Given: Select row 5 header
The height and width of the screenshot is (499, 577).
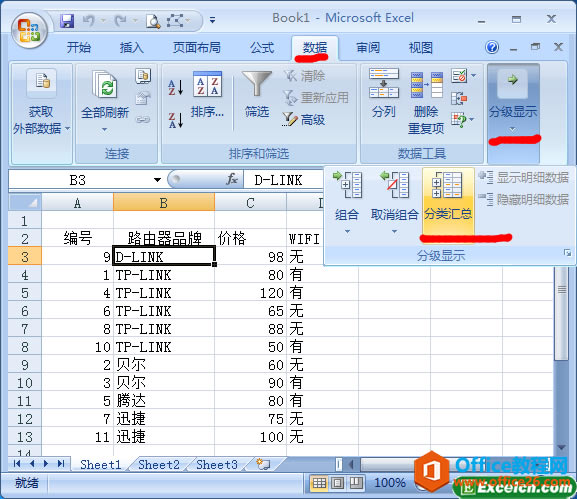Looking at the screenshot, I should [x=25, y=293].
